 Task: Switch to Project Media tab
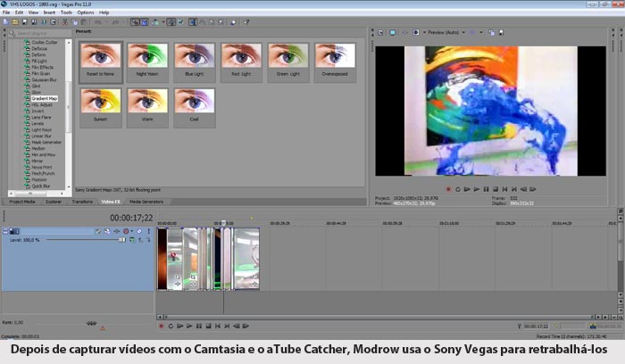(x=22, y=202)
